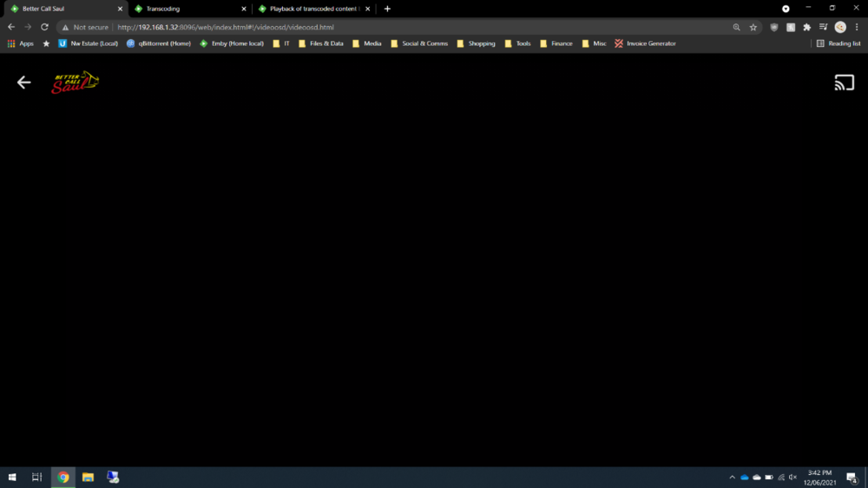Toggle the muted volume tray icon
The image size is (868, 488).
tap(792, 477)
